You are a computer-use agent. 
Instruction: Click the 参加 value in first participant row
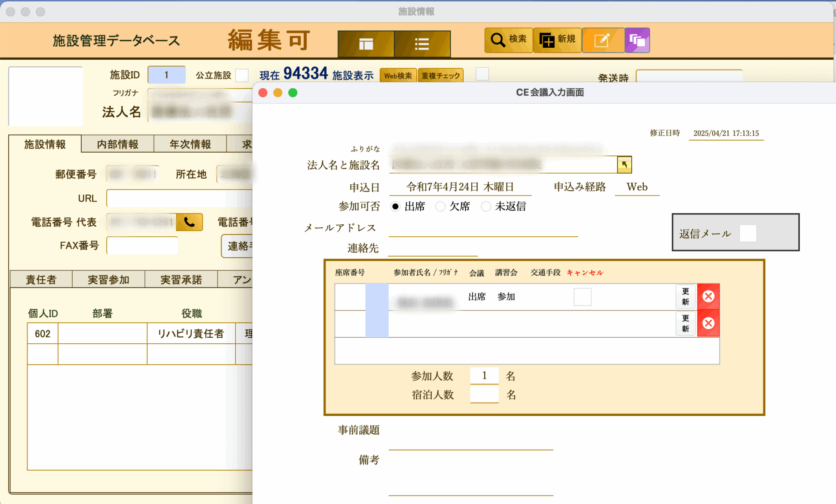pos(506,297)
